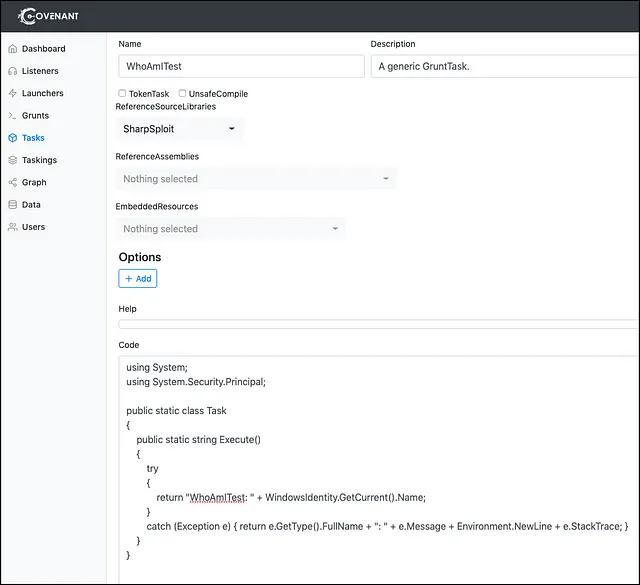Expand the SharpSploit source library dropdown
The height and width of the screenshot is (585, 640).
(x=180, y=129)
